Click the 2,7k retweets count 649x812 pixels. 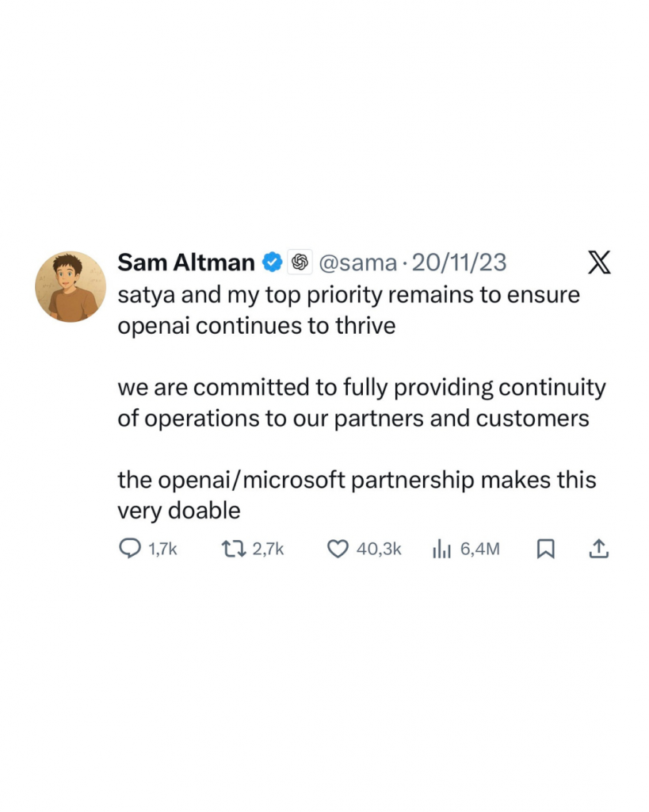[x=268, y=549]
